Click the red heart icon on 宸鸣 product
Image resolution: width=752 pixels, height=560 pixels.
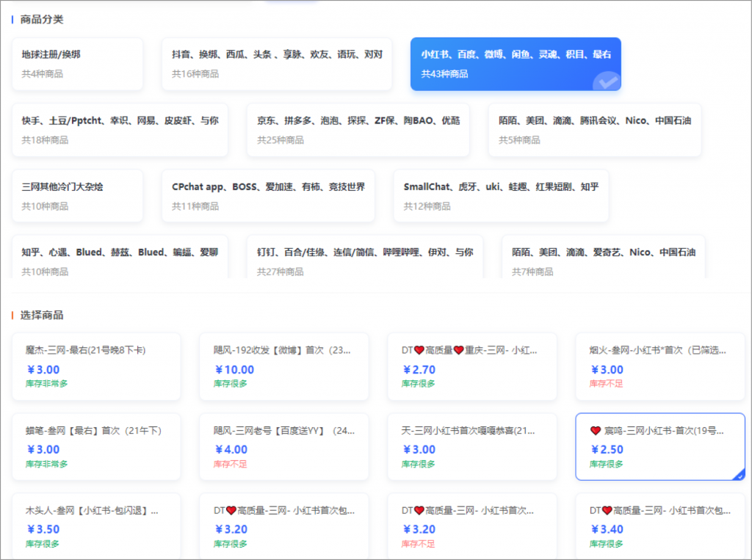point(596,431)
